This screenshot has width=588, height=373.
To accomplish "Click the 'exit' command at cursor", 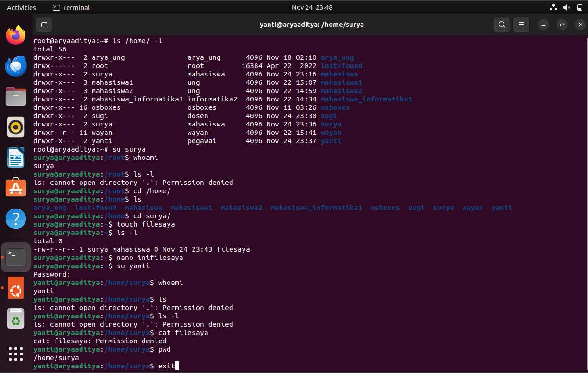I will 167,366.
